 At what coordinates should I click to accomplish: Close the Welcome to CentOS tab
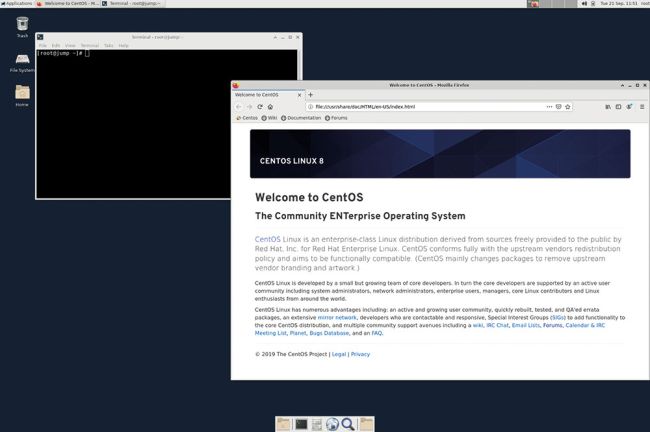tap(299, 95)
